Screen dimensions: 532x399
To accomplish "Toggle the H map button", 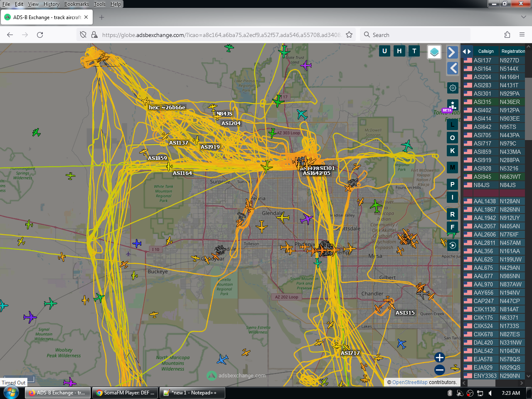I will coord(399,51).
